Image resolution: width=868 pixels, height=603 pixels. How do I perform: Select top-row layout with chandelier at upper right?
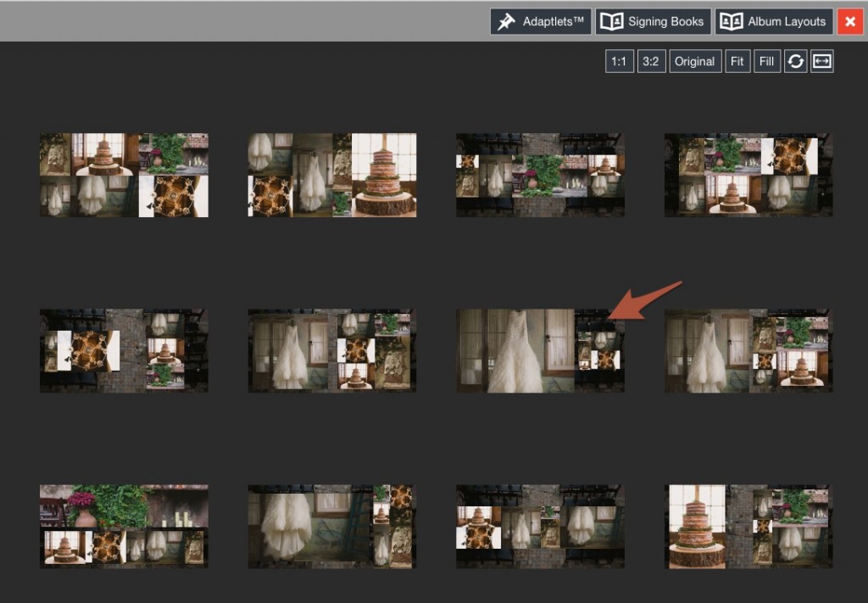click(x=748, y=175)
